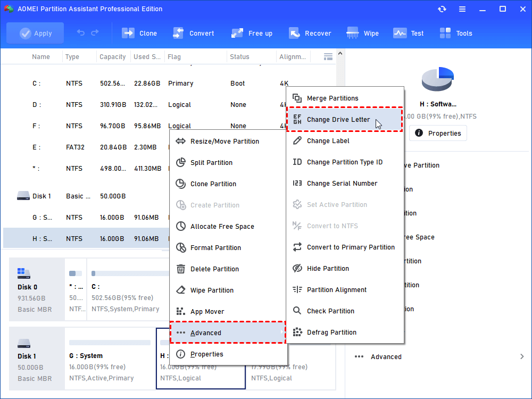The width and height of the screenshot is (532, 399).
Task: Select Resize/Move Partition in context menu
Action: tap(228, 141)
